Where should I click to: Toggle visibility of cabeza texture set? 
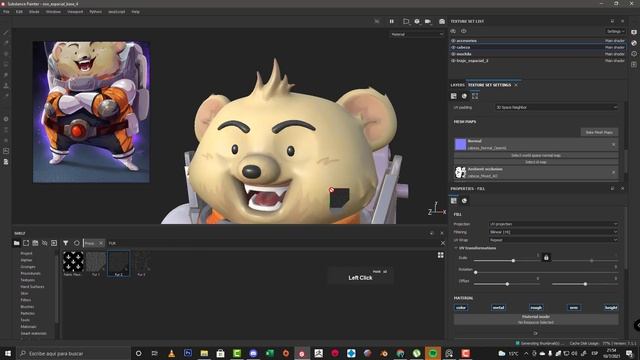(453, 47)
